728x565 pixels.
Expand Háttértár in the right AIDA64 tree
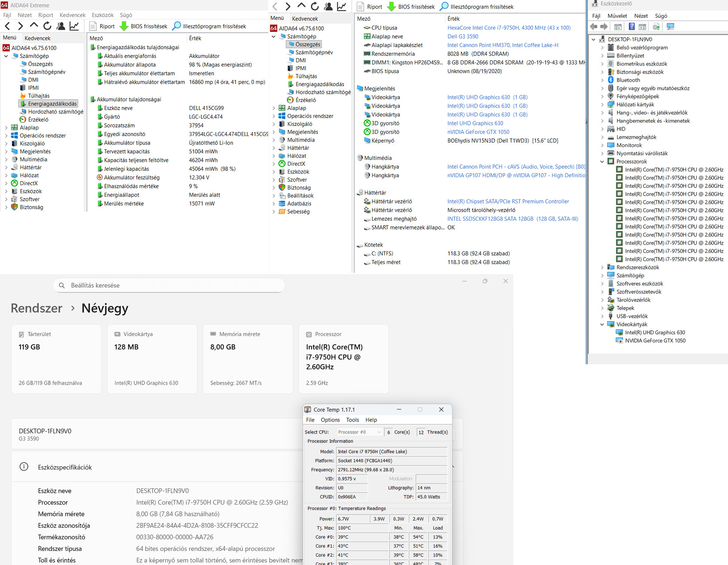pos(273,148)
